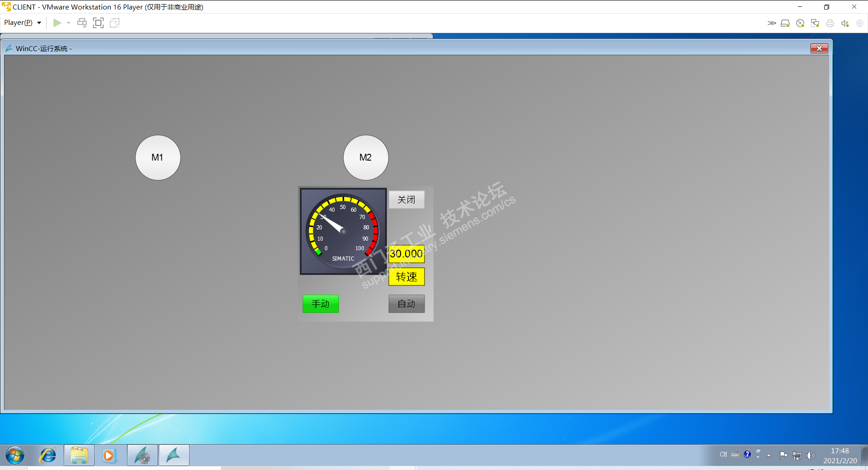Click the Send Ctrl+Alt+Del icon
Image resolution: width=868 pixels, height=470 pixels.
pyautogui.click(x=82, y=23)
